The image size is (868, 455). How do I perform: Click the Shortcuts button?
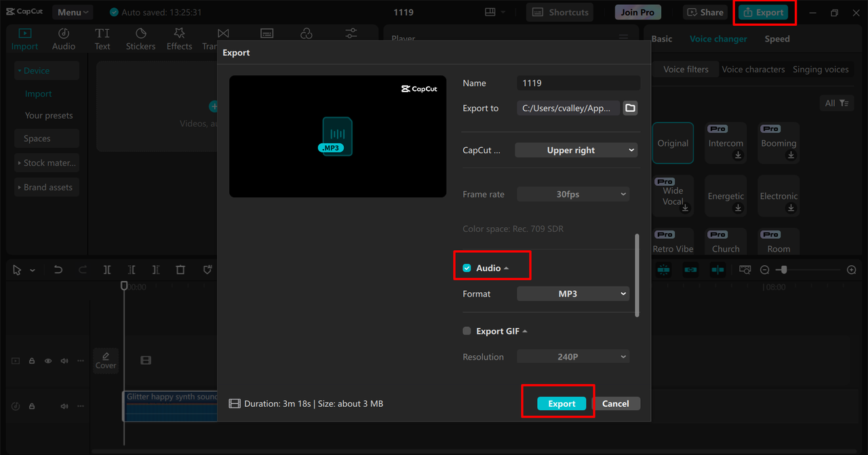click(x=560, y=12)
